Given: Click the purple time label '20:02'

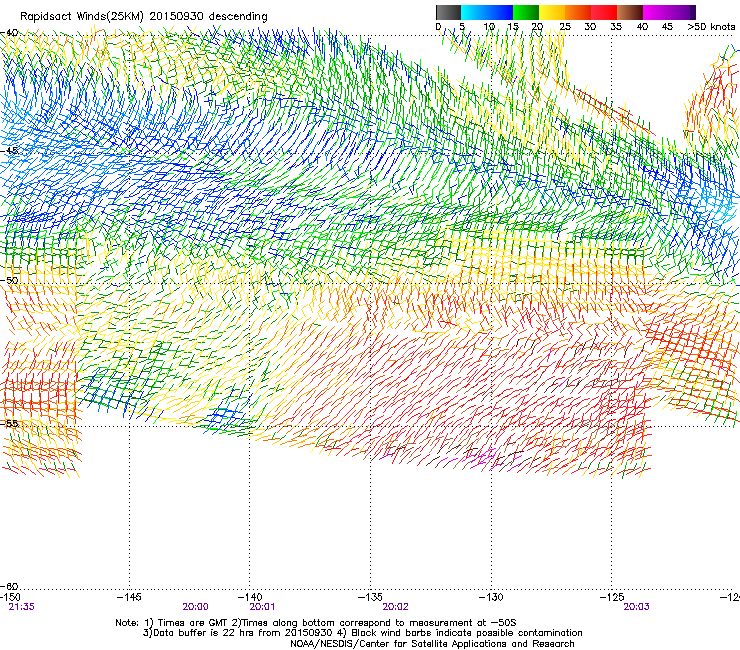Looking at the screenshot, I should (x=395, y=607).
